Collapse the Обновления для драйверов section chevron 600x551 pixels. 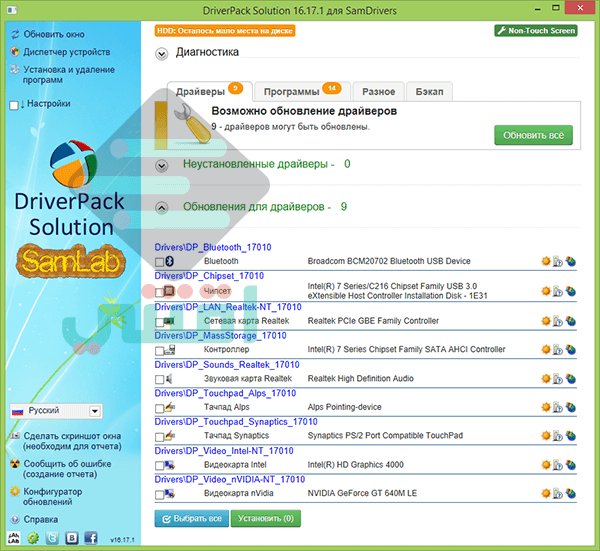162,208
